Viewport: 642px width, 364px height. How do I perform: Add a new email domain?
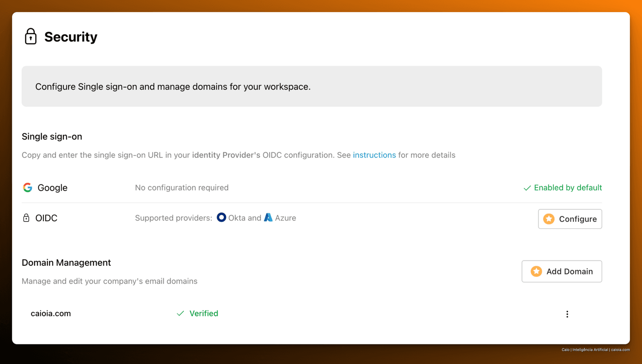562,271
